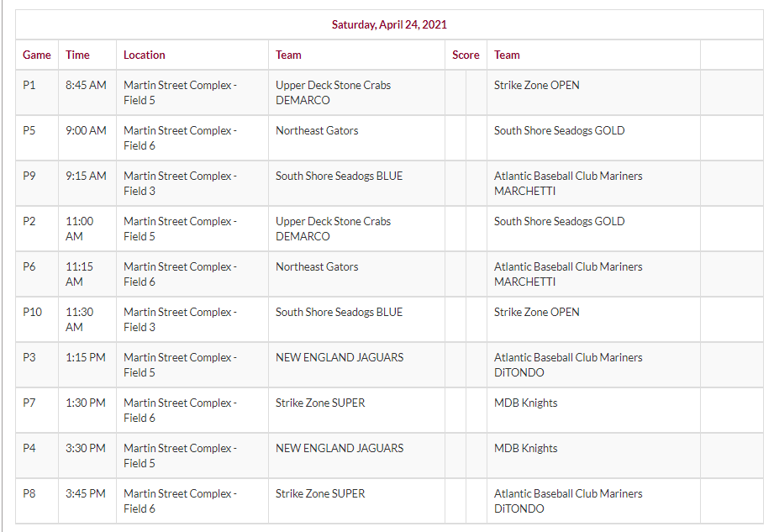Select Atlantic Baseball Club Mariners MARCHETTI in game P9
The height and width of the screenshot is (532, 774).
567,183
